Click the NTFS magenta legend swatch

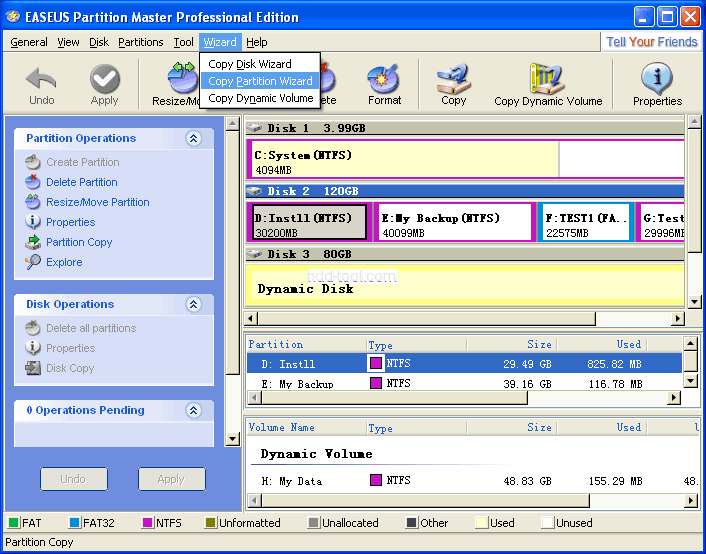click(x=147, y=523)
